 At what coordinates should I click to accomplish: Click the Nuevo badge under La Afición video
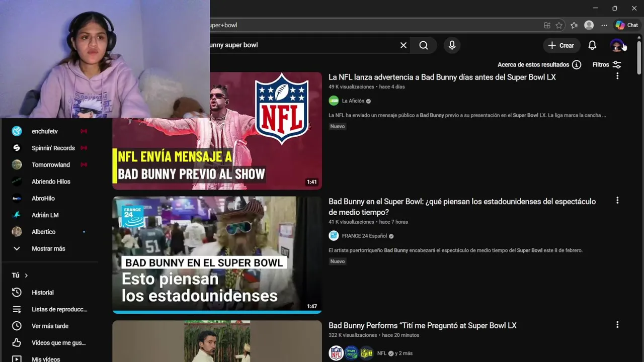338,126
